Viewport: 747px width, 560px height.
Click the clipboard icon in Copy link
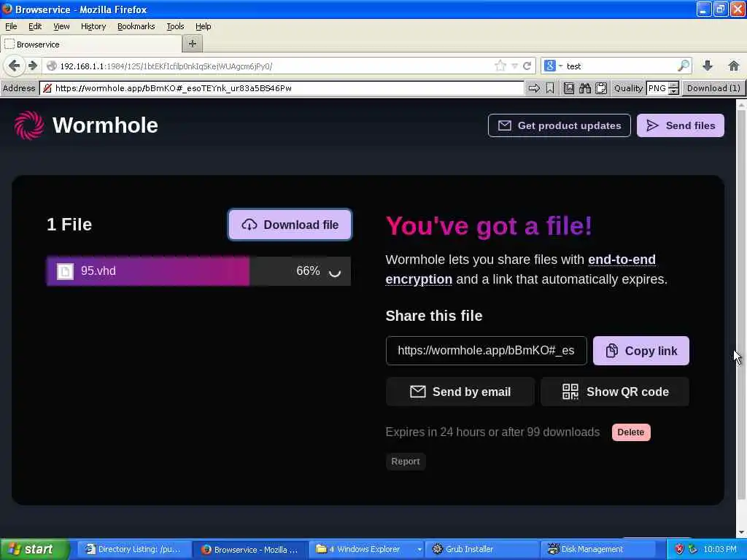click(x=612, y=351)
